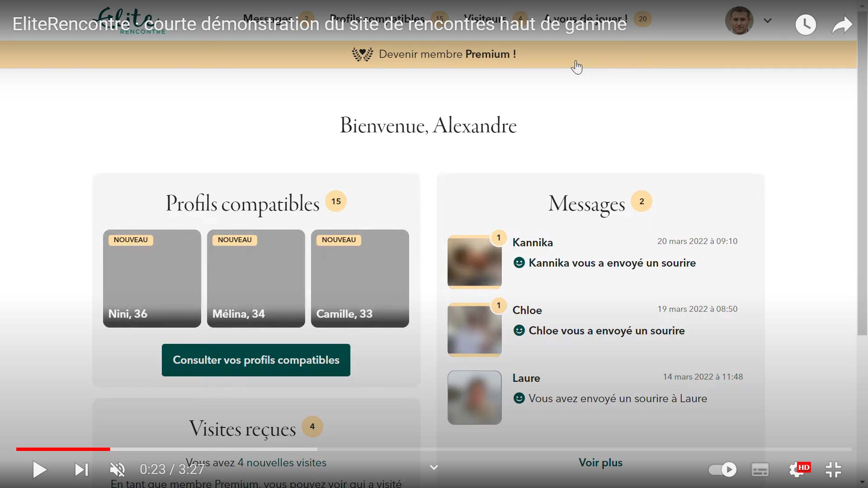Skip to next video
The height and width of the screenshot is (488, 868).
click(81, 470)
